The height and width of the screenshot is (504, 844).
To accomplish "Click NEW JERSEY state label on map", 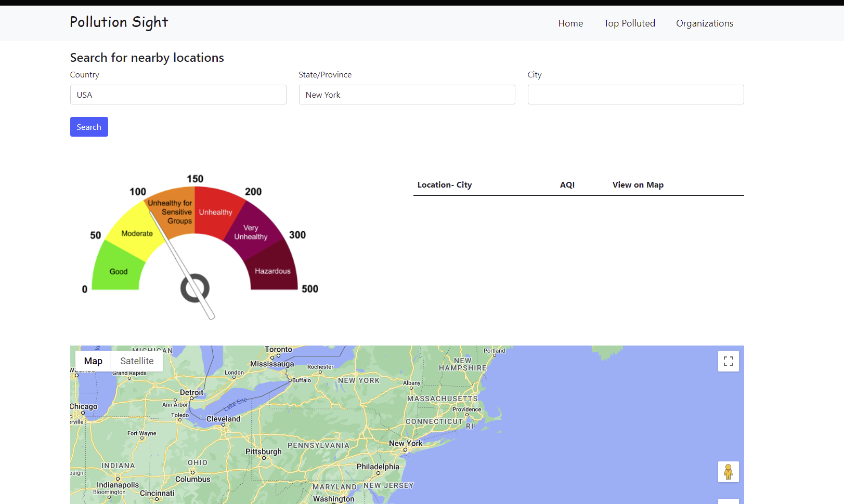I will click(388, 485).
